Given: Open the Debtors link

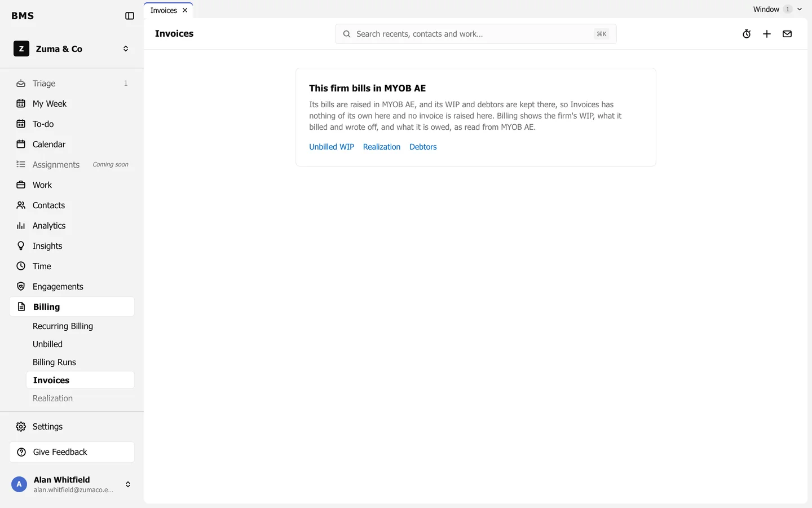Looking at the screenshot, I should point(423,147).
